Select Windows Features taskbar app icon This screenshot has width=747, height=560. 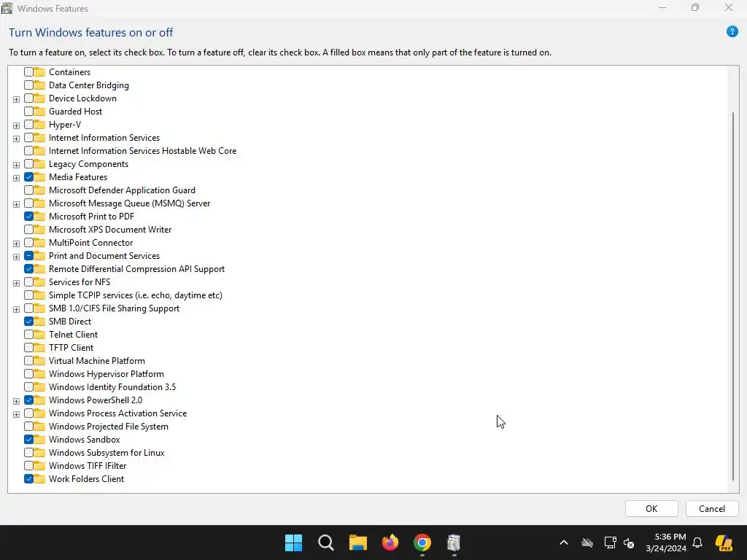[454, 542]
